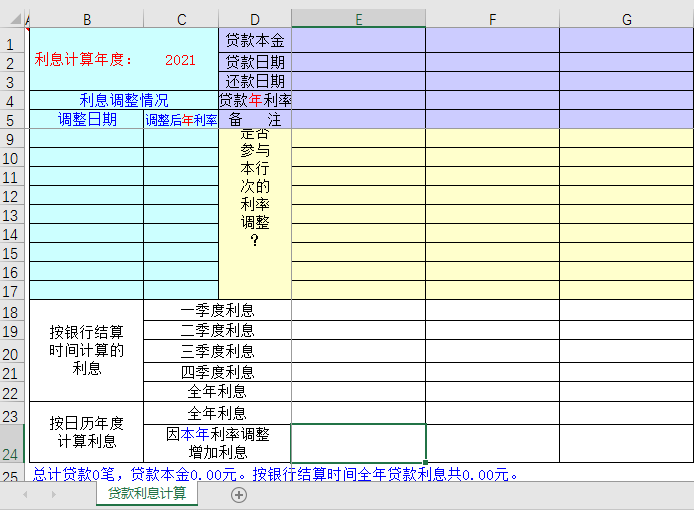Viewport: 694px width, 510px height.
Task: Select the column B header
Action: coord(87,19)
